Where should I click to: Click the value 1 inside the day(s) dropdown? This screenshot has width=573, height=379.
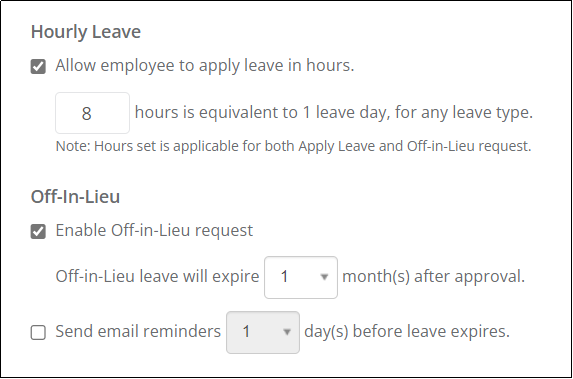tap(246, 332)
